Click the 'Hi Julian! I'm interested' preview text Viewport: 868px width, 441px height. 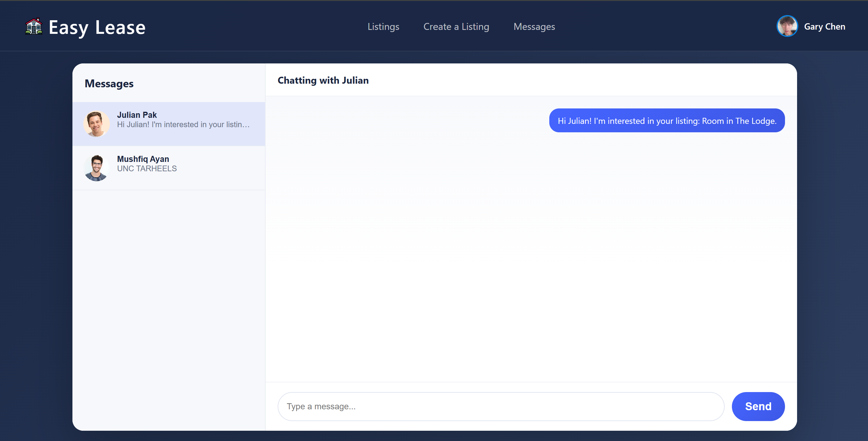coord(183,124)
